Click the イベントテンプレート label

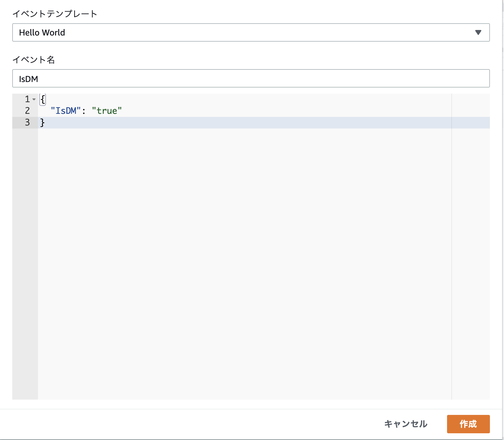coord(55,13)
